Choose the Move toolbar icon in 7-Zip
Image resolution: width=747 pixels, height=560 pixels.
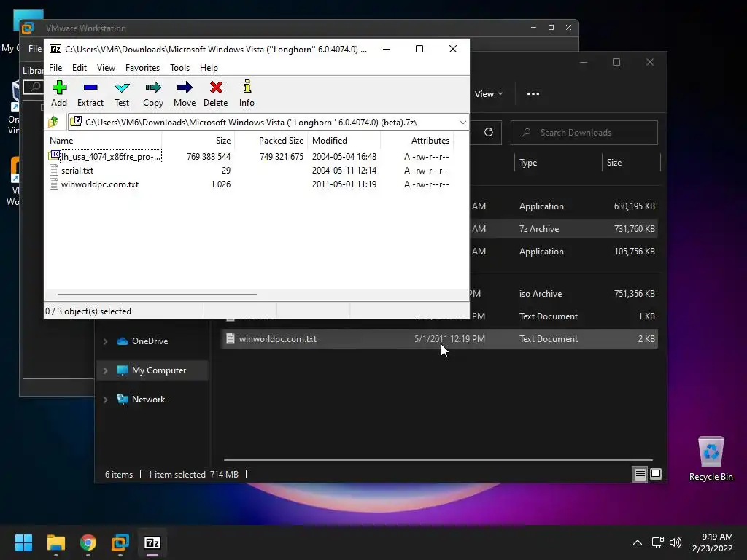[185, 93]
